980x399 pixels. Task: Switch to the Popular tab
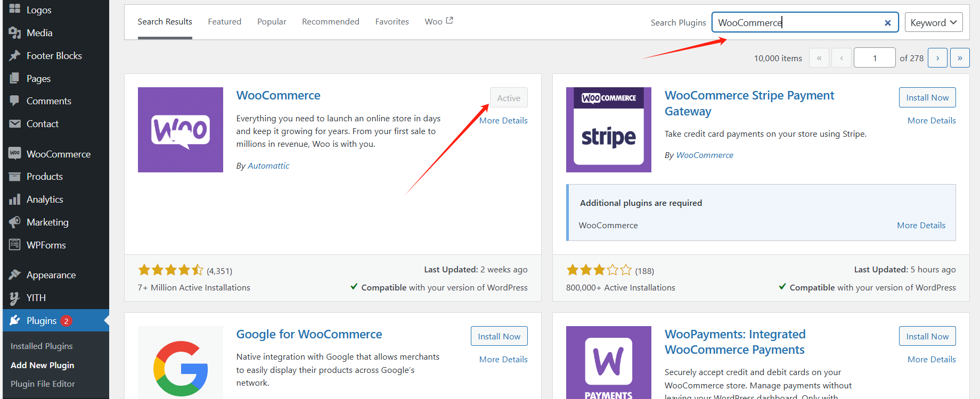[x=272, y=22]
